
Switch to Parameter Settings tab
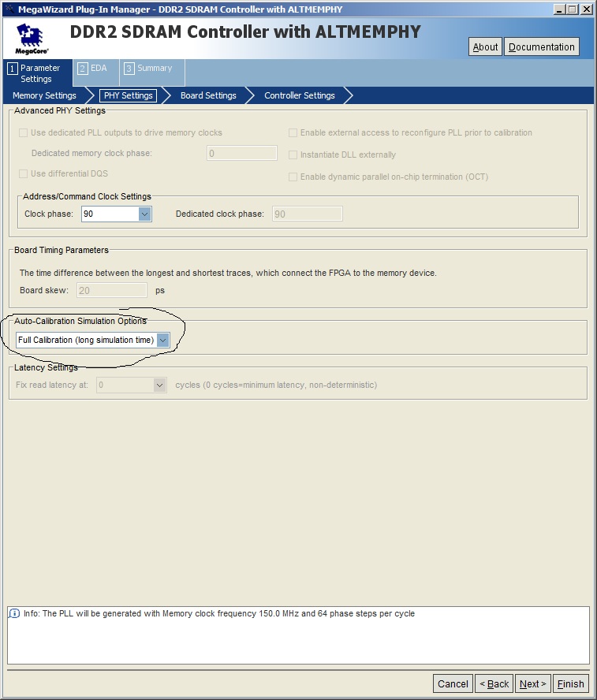pyautogui.click(x=38, y=73)
